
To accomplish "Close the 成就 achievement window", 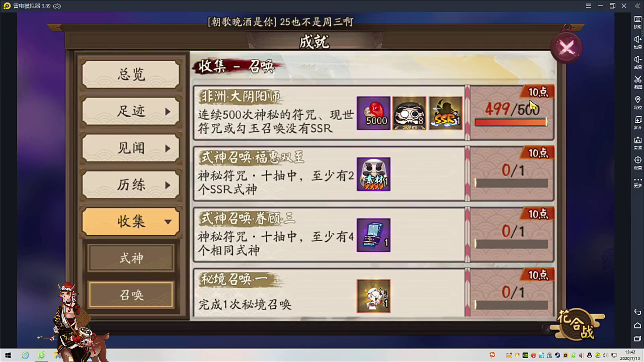I will pyautogui.click(x=567, y=48).
